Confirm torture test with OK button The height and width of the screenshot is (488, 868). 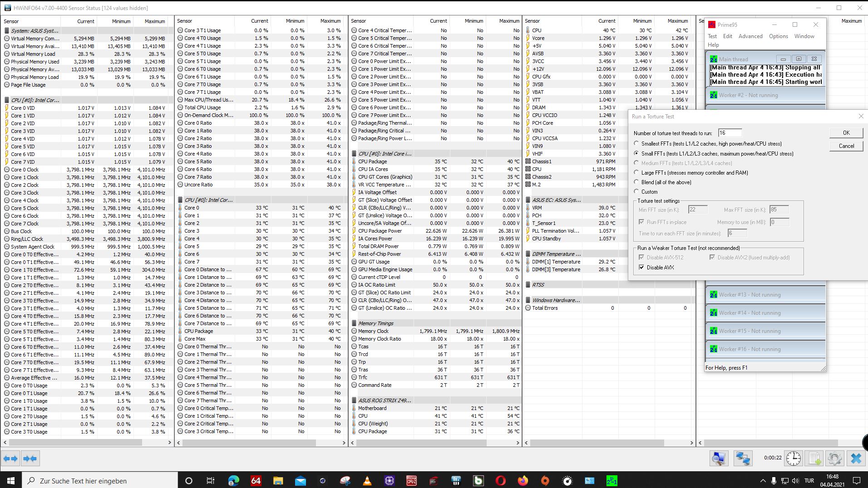tap(846, 132)
